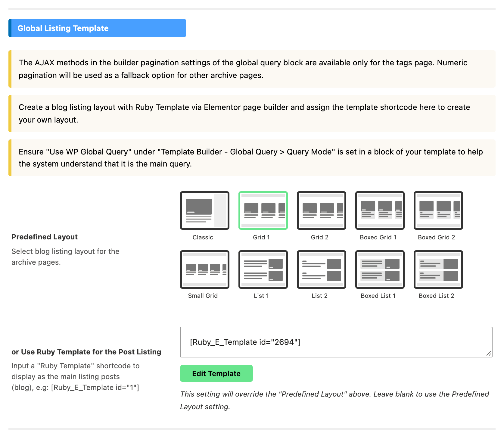Click "Select blog listing layout" description text

(65, 257)
